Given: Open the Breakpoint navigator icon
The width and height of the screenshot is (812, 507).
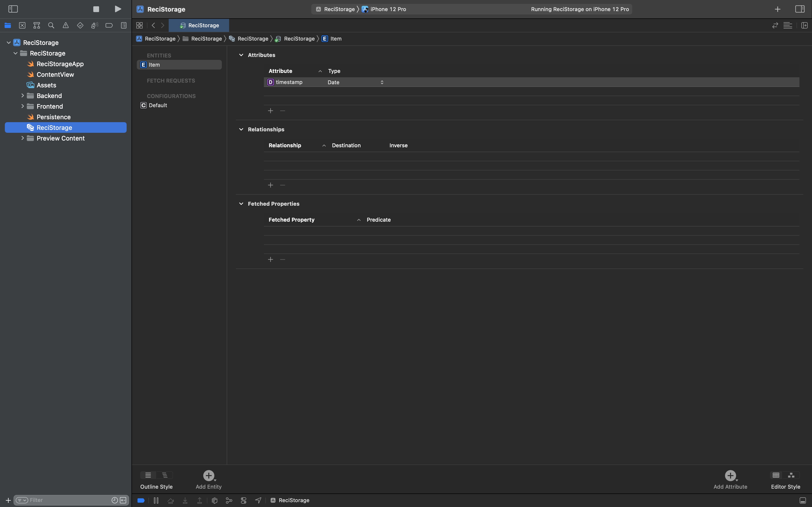Looking at the screenshot, I should coord(109,26).
